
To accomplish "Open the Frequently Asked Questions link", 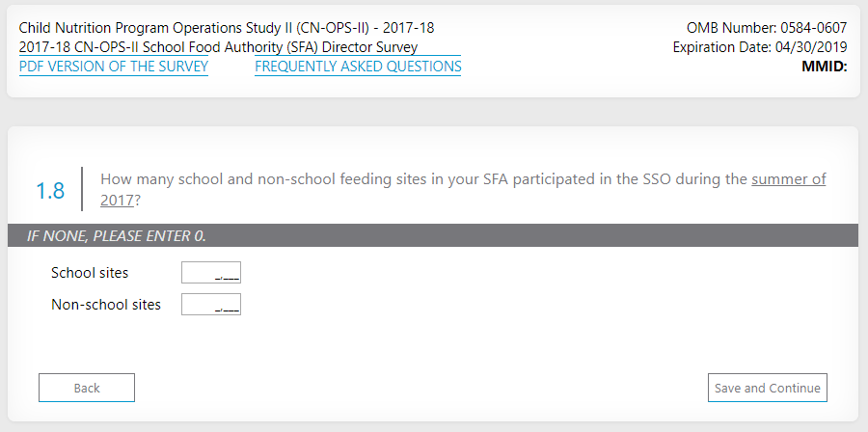I will (x=358, y=67).
